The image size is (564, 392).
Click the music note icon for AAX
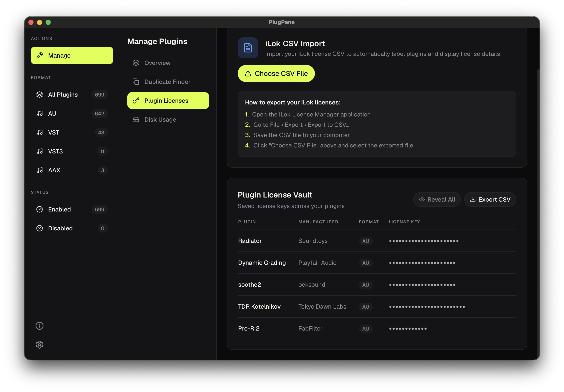[40, 170]
